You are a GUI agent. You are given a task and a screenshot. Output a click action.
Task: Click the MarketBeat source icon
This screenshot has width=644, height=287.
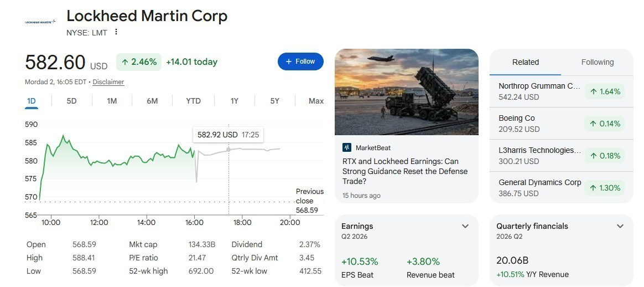pos(347,147)
